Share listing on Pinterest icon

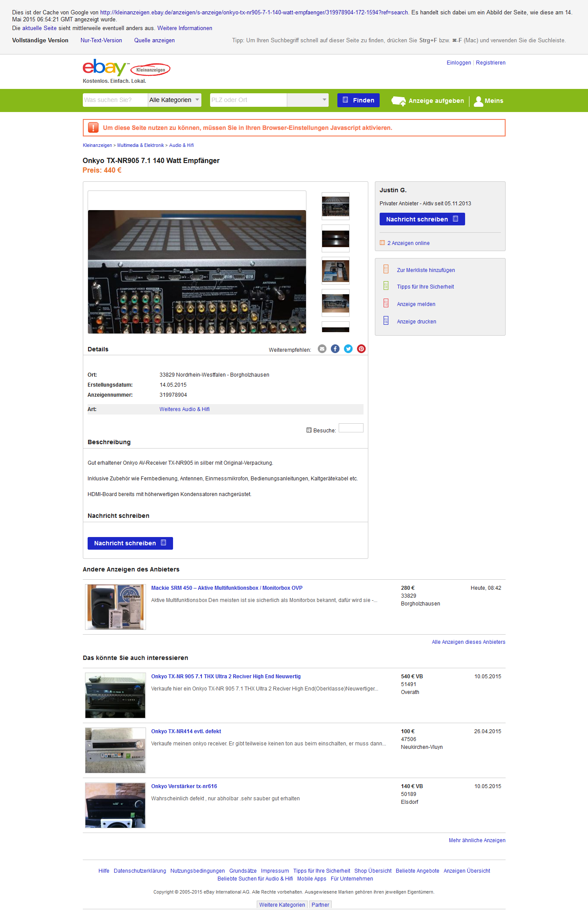(361, 349)
